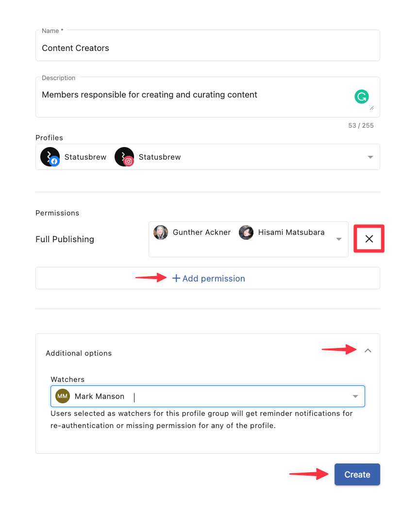Remove the Full Publishing permission row
This screenshot has height=512, width=420.
pos(369,239)
